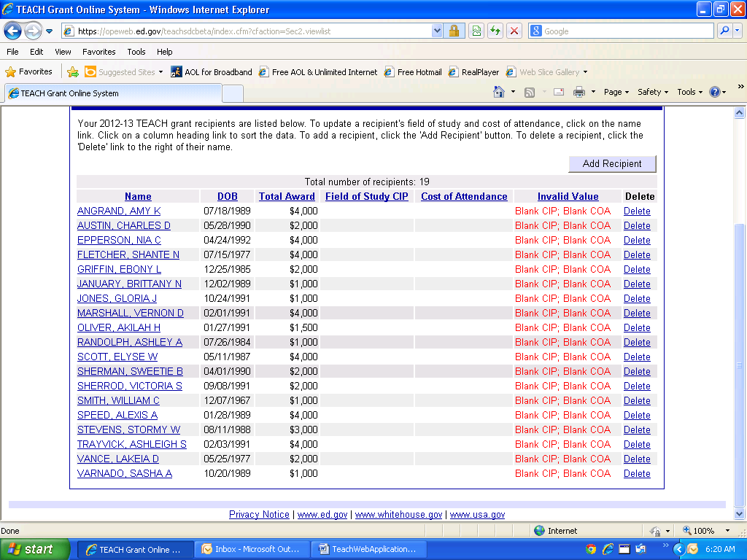Click the browser Back arrow button

[12, 31]
